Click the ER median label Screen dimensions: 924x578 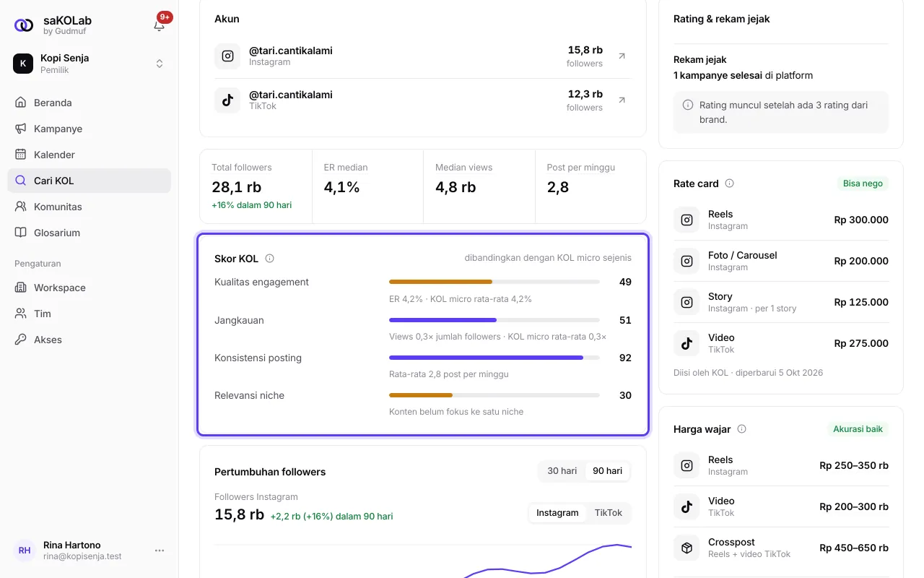(x=346, y=167)
